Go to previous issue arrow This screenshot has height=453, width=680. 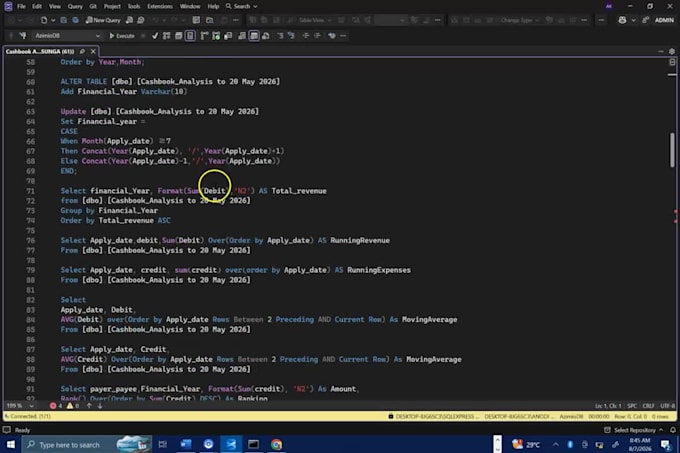[89, 406]
